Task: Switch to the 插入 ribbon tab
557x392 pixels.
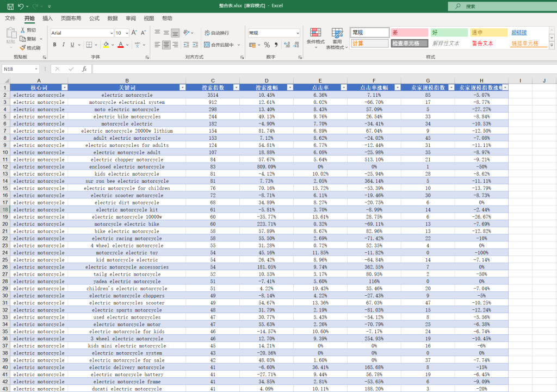Action: (48, 18)
